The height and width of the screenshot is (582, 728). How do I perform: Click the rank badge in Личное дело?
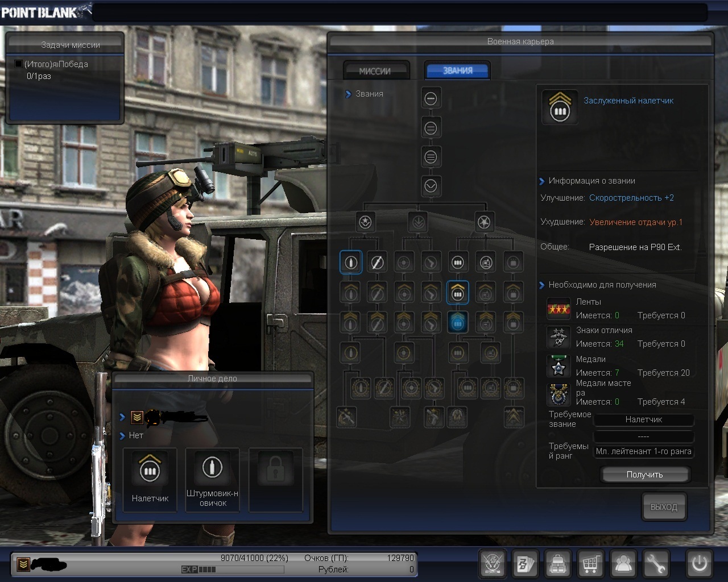click(136, 418)
